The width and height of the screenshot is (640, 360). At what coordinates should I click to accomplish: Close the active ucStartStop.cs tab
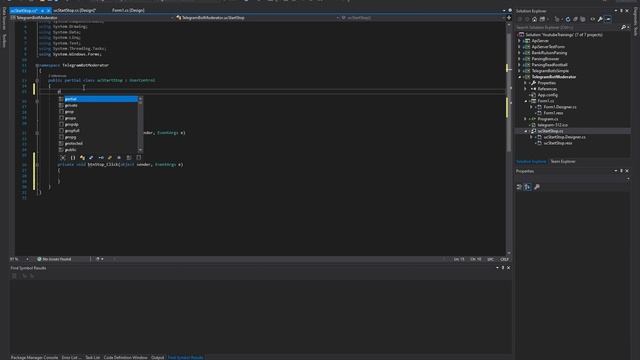click(48, 11)
